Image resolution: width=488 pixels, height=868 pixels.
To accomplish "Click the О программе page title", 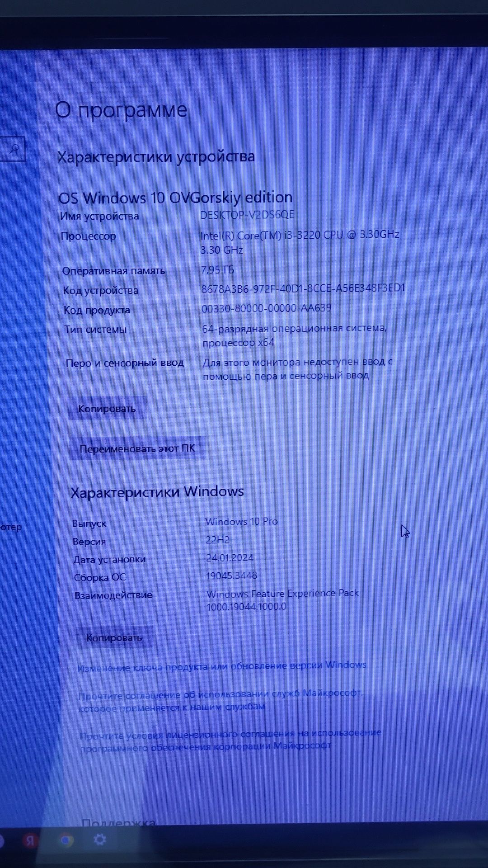I will 121,110.
